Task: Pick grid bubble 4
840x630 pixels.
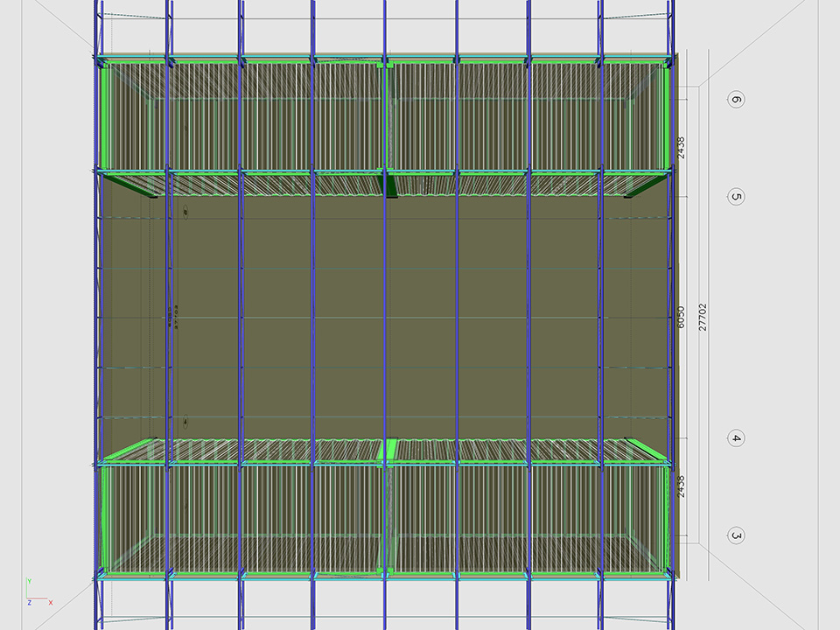Action: (736, 439)
